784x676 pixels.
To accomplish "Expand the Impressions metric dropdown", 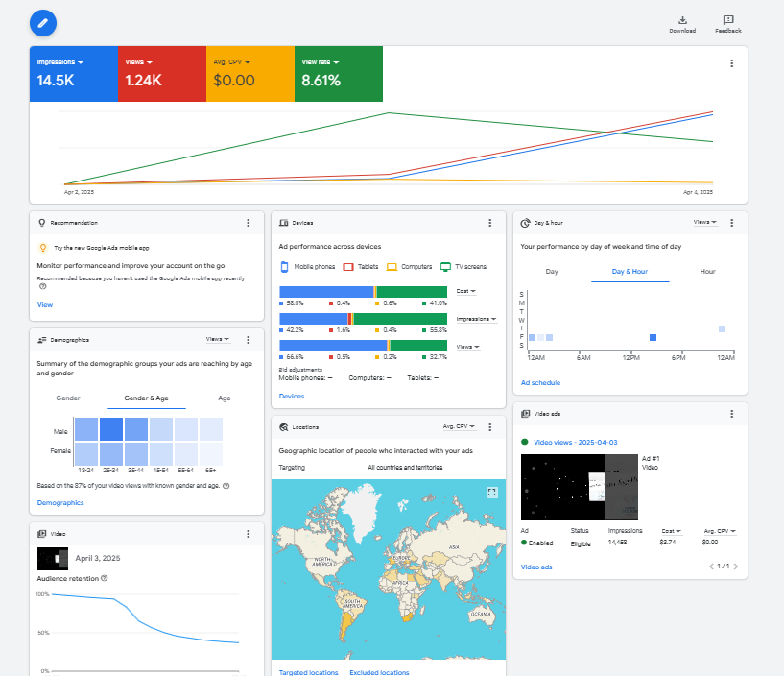I will click(60, 62).
